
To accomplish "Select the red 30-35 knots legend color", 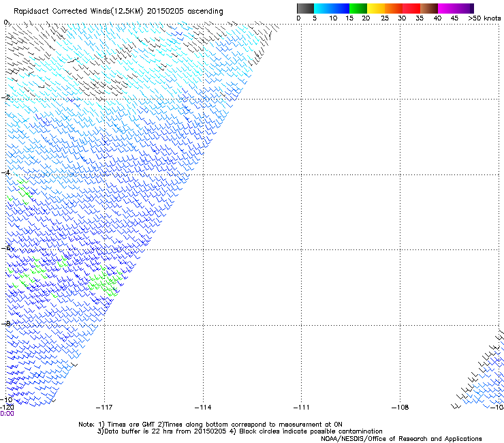I will [x=411, y=8].
